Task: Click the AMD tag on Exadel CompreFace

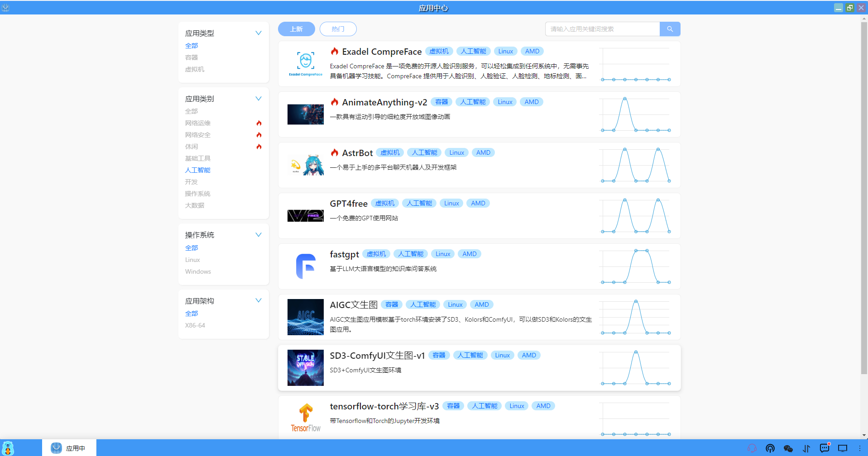Action: click(x=532, y=51)
